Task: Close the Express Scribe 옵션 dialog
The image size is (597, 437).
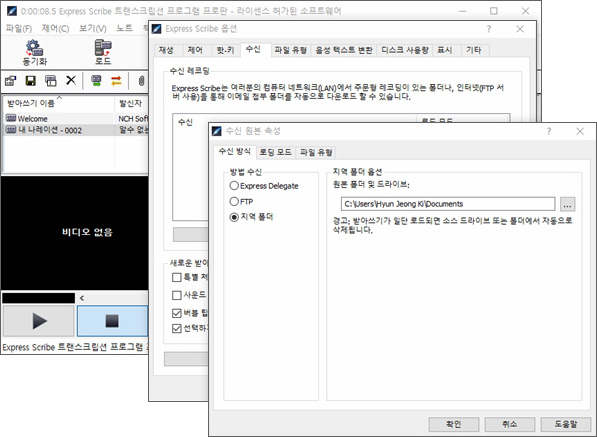Action: click(520, 29)
